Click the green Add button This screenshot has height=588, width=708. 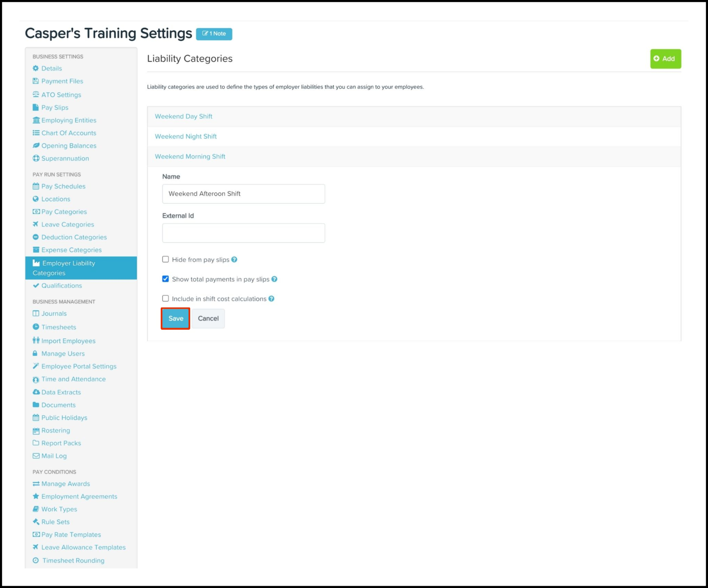pyautogui.click(x=665, y=59)
